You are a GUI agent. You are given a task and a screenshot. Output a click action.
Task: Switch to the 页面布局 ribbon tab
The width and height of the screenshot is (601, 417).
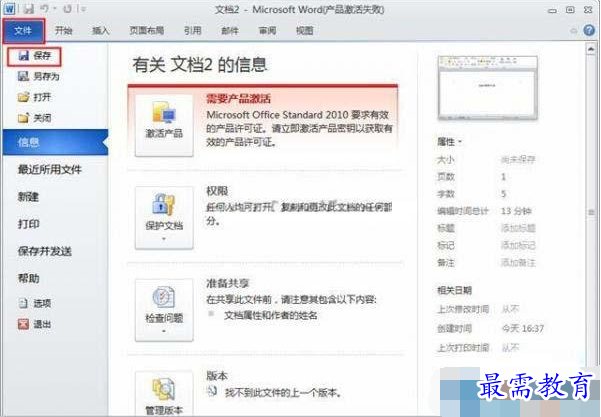[x=146, y=30]
